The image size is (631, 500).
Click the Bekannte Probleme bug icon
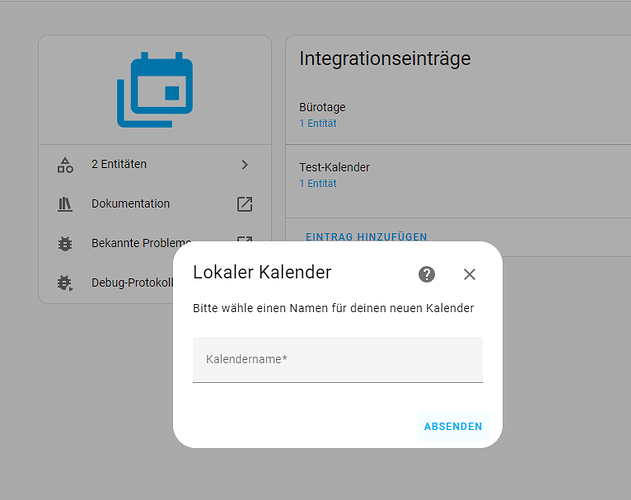tap(65, 243)
